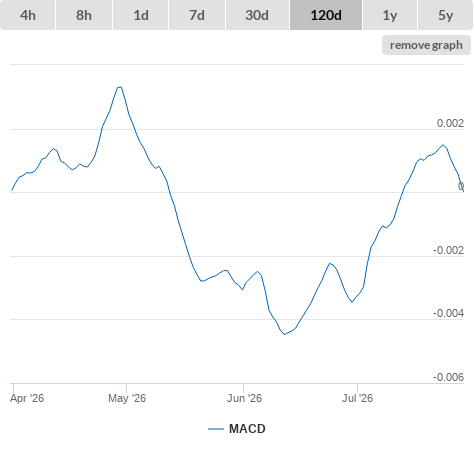Click the remove graph button
Viewport: 474px width, 455px height.
pyautogui.click(x=426, y=45)
